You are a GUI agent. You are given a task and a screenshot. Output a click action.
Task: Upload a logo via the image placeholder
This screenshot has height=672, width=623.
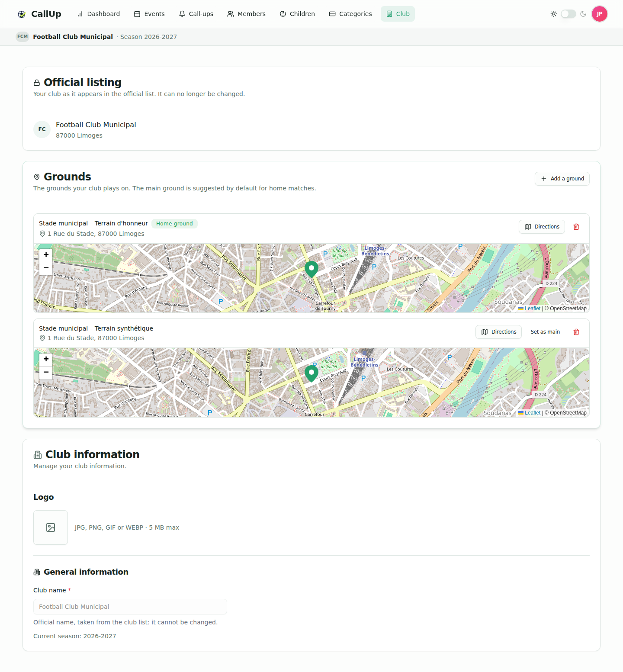click(x=51, y=527)
